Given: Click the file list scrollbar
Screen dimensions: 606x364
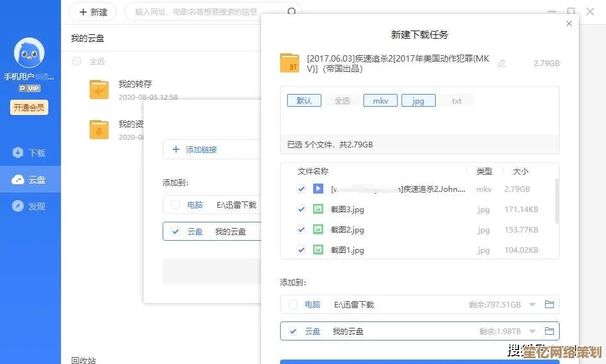Looking at the screenshot, I should pyautogui.click(x=556, y=201).
